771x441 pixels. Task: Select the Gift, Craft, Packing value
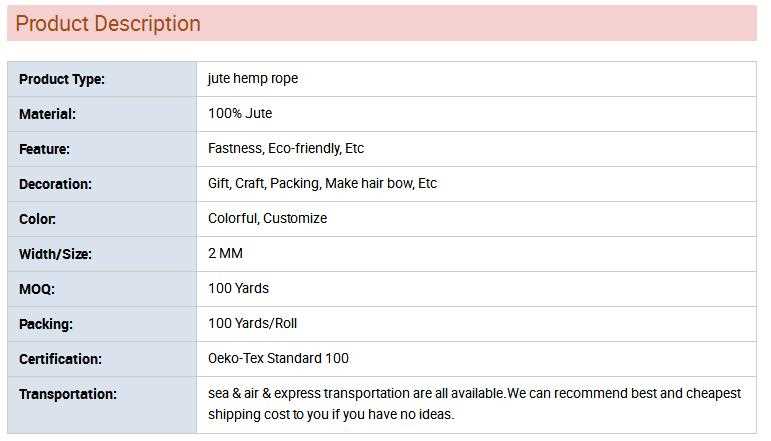click(322, 184)
